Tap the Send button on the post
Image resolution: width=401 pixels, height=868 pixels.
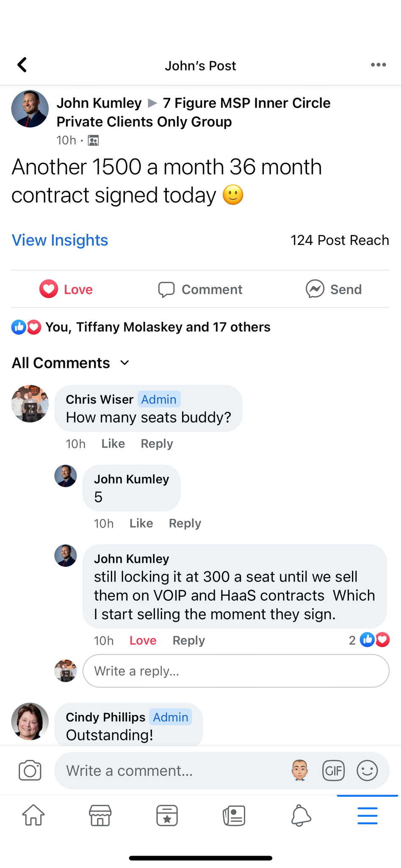click(x=334, y=289)
